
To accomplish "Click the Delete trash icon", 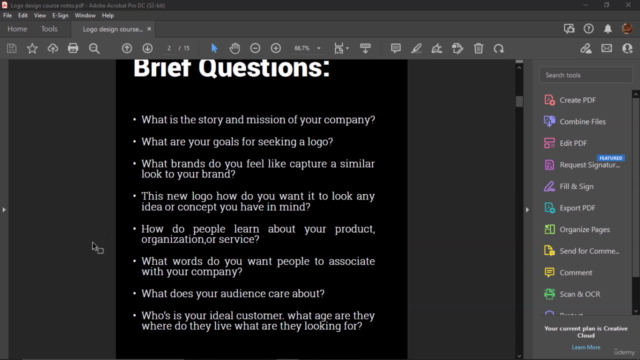I will click(478, 49).
